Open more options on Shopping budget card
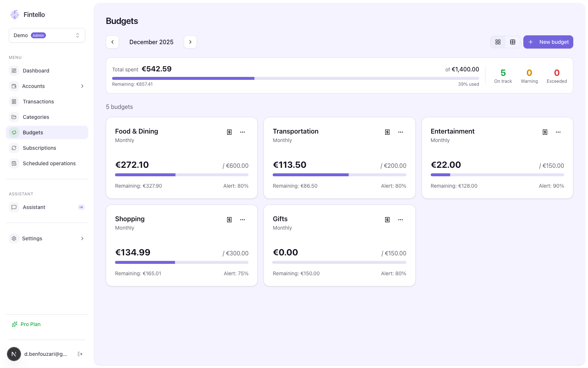588x368 pixels. point(243,220)
